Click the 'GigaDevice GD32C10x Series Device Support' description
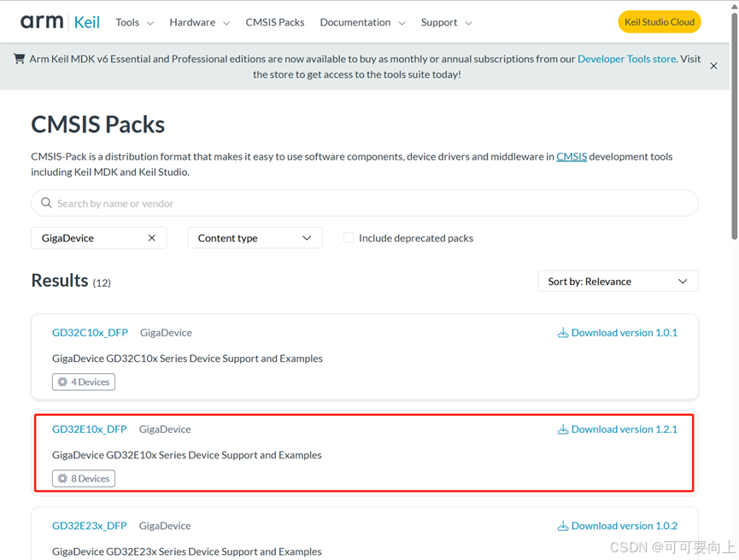Image resolution: width=739 pixels, height=560 pixels. pyautogui.click(x=187, y=359)
